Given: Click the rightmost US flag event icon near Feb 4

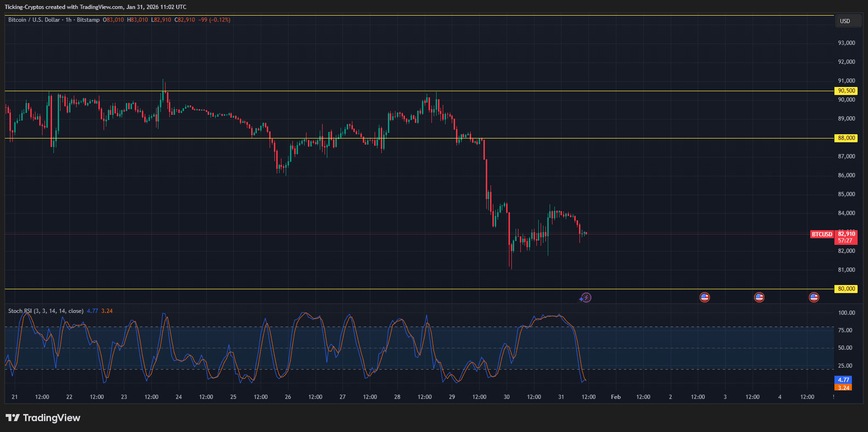Looking at the screenshot, I should (814, 297).
